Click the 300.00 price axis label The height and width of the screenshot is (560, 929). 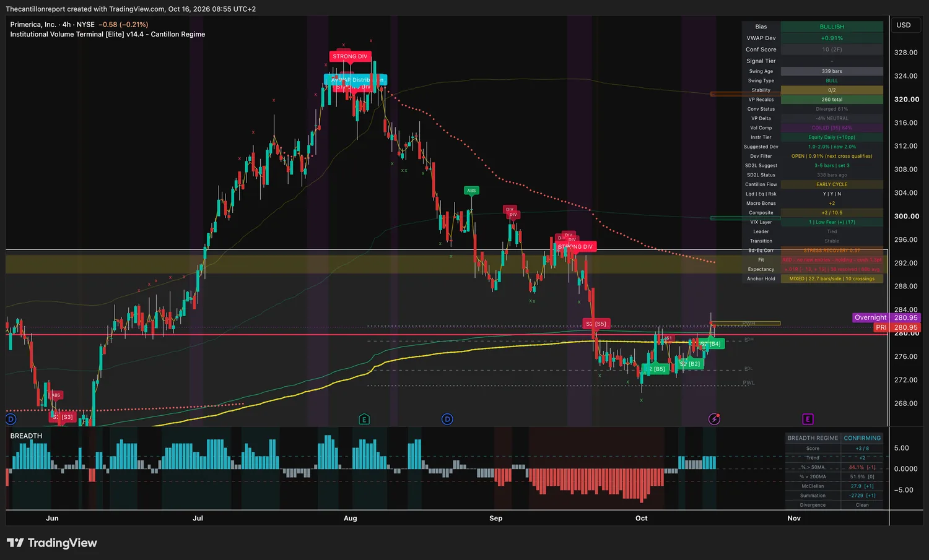[907, 216]
